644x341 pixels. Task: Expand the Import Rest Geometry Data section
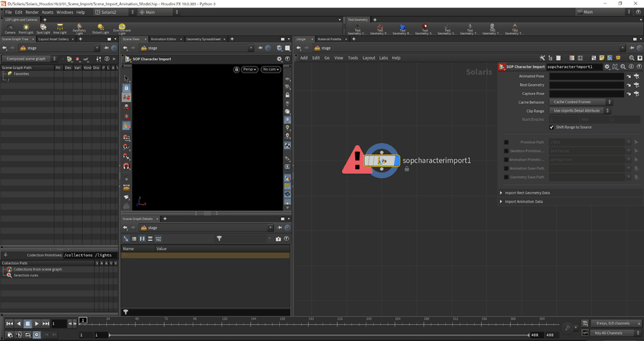[x=527, y=193]
